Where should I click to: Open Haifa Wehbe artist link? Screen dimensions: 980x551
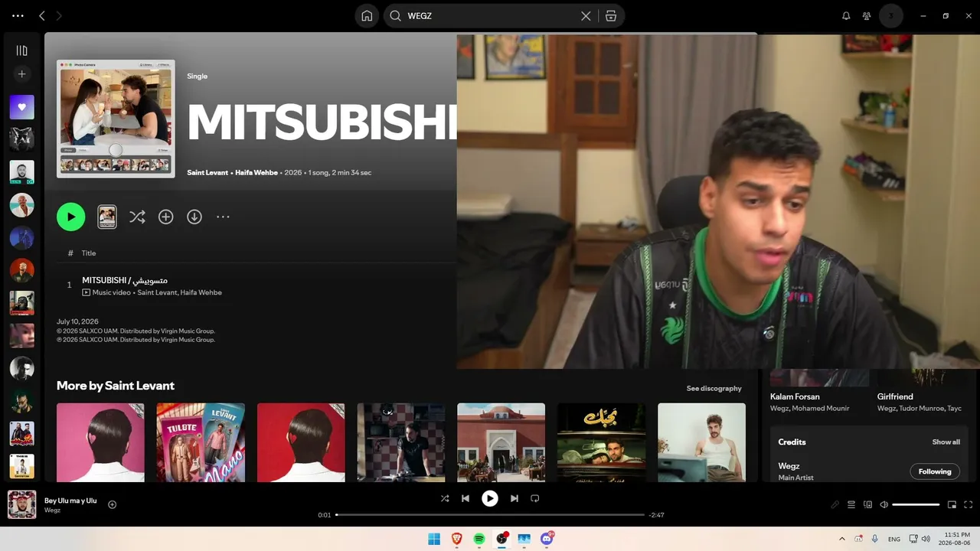coord(257,173)
